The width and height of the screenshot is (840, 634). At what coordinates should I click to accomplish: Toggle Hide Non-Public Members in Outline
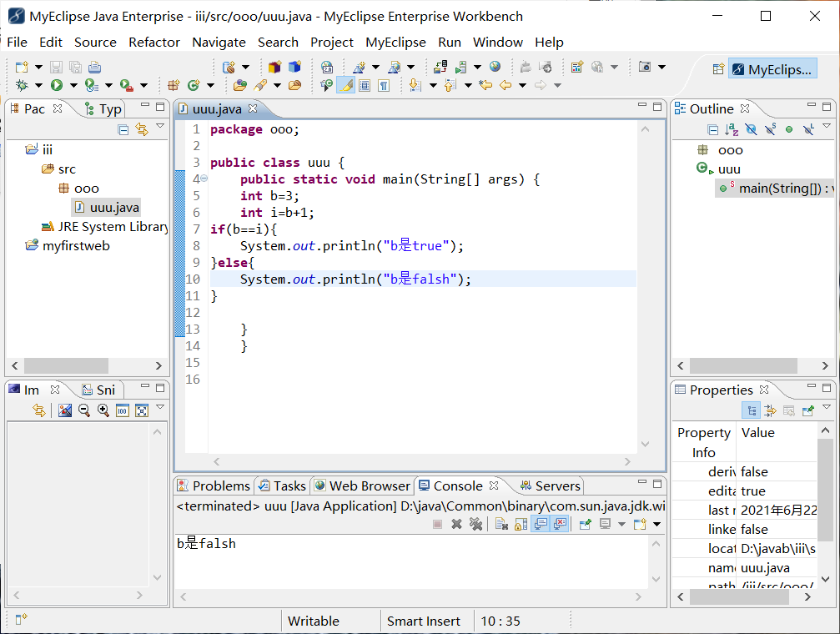[x=789, y=129]
